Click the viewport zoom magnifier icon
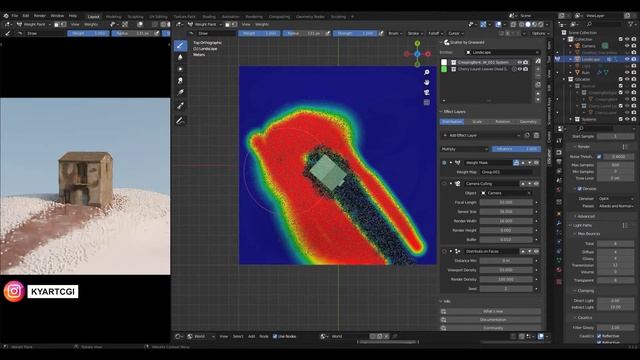 (x=427, y=72)
